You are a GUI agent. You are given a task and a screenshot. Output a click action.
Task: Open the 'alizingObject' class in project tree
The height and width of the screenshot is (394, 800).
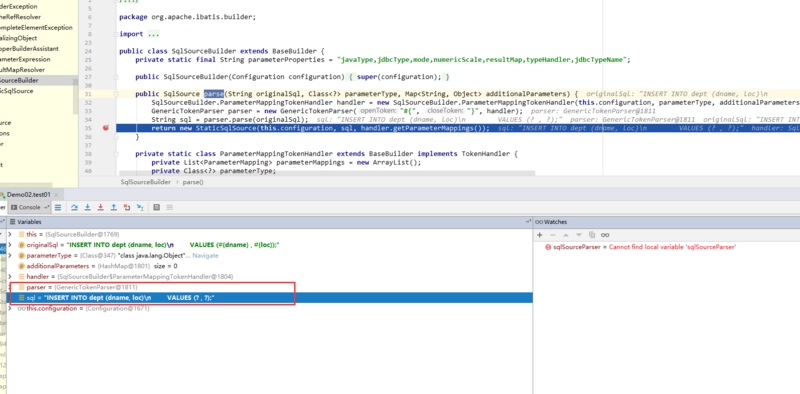[x=18, y=38]
